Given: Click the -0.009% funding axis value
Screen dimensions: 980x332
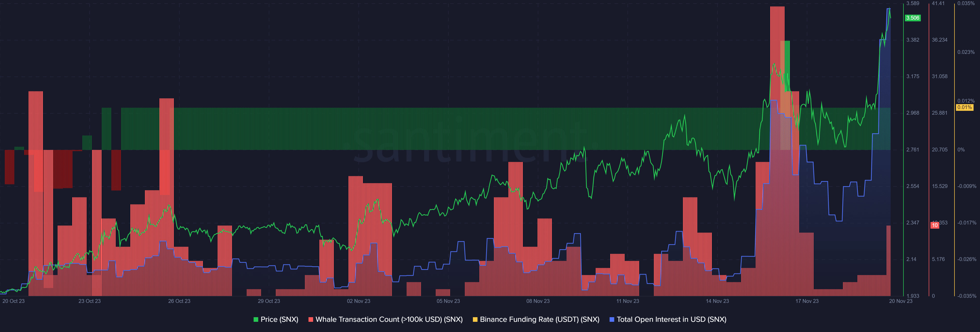Looking at the screenshot, I should [x=967, y=186].
